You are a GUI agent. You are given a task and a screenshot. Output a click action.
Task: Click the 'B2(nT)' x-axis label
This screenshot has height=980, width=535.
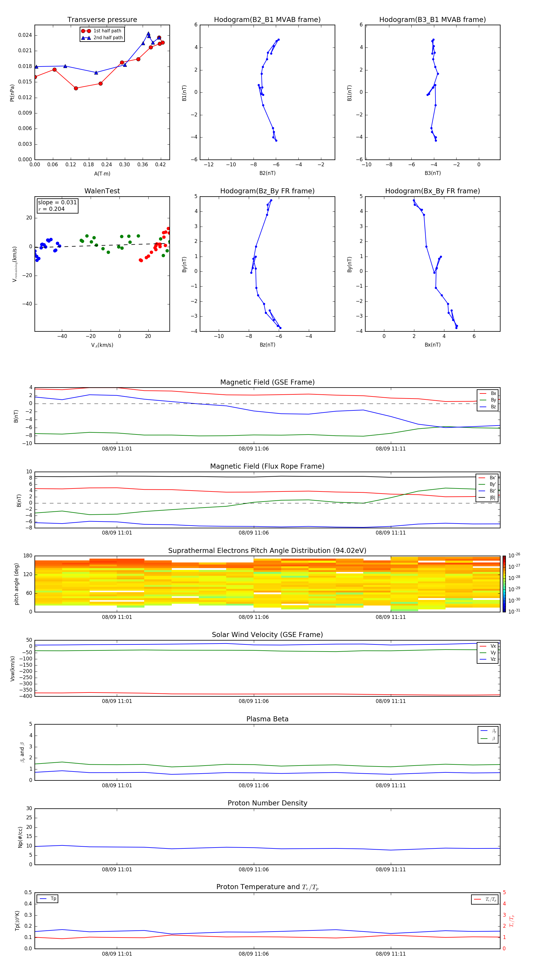(x=267, y=173)
